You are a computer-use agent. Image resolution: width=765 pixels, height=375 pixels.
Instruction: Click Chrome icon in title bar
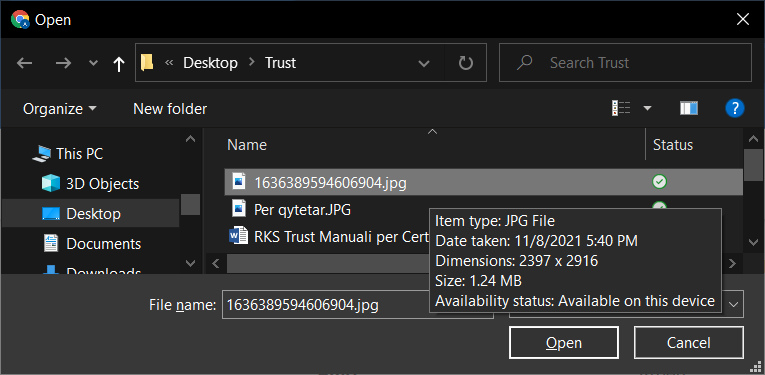tap(20, 20)
